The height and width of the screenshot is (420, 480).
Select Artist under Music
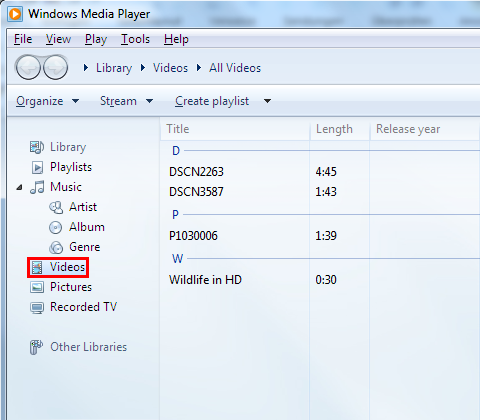click(x=83, y=207)
